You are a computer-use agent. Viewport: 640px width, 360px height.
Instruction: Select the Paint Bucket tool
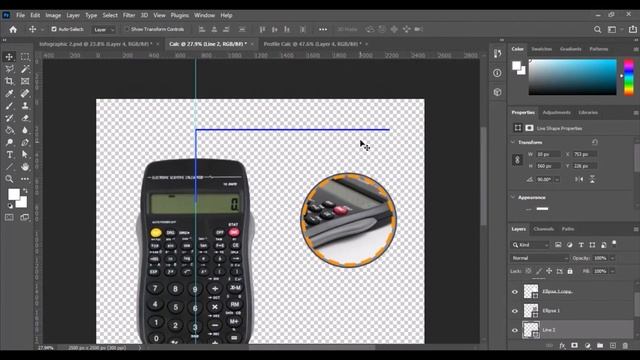pos(9,130)
